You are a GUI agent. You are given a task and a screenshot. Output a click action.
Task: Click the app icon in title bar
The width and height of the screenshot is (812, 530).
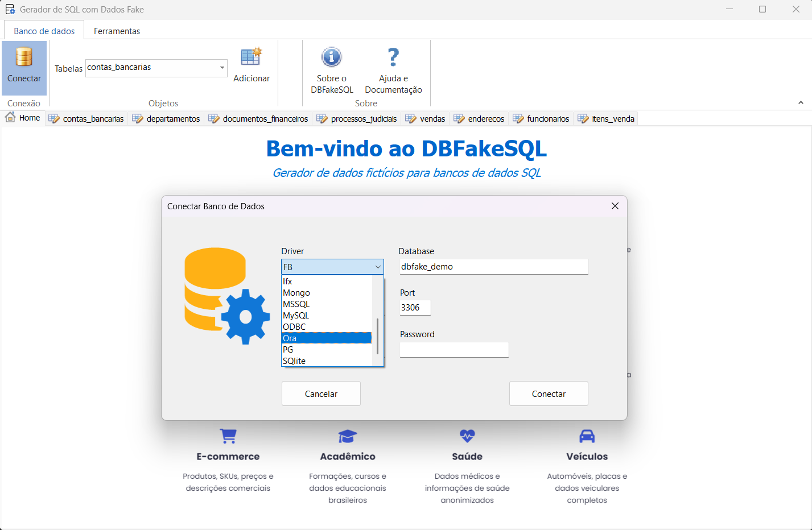click(10, 9)
